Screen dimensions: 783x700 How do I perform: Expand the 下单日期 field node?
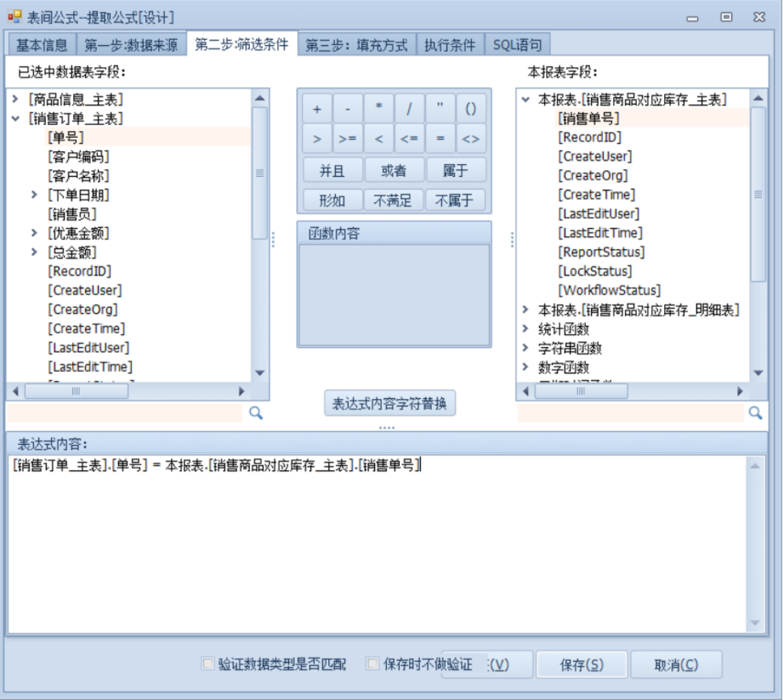coord(35,195)
